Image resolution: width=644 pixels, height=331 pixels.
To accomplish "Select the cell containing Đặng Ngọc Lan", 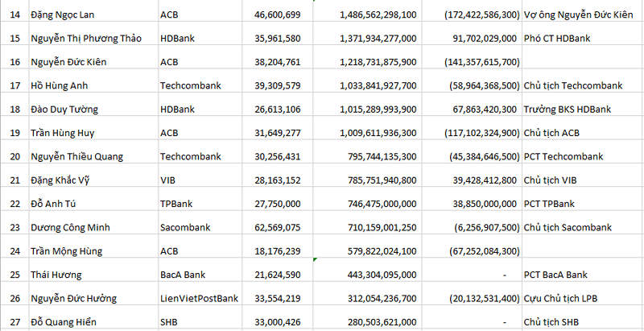I will point(93,15).
